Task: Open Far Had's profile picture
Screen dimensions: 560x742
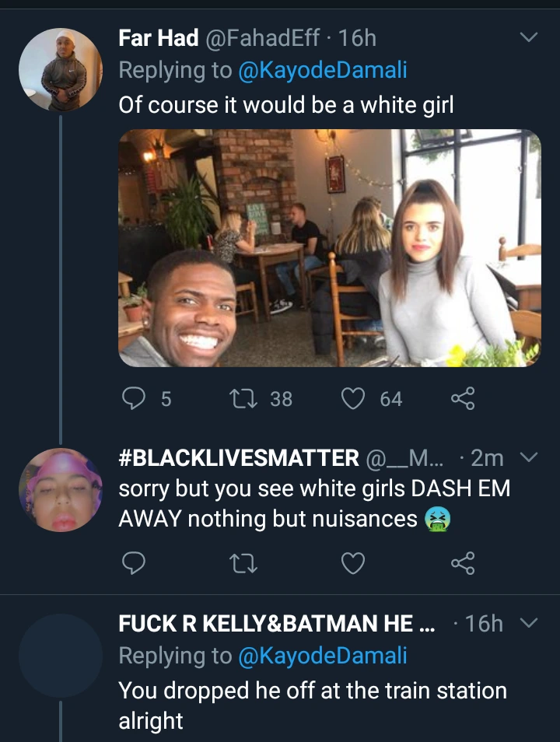Action: pyautogui.click(x=60, y=70)
